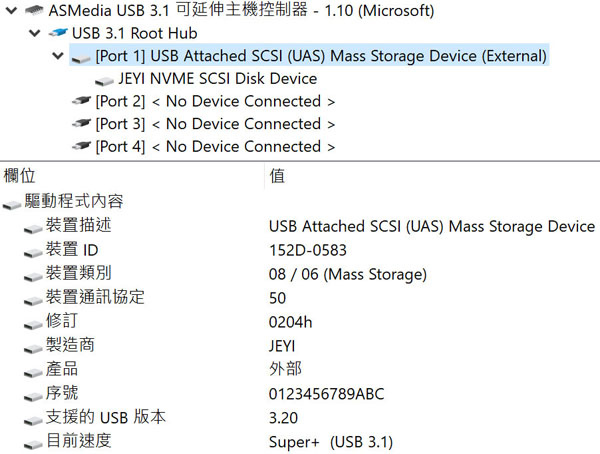Select Port 4 No Device Connected entry
Screen dimensions: 600x454
click(215, 146)
